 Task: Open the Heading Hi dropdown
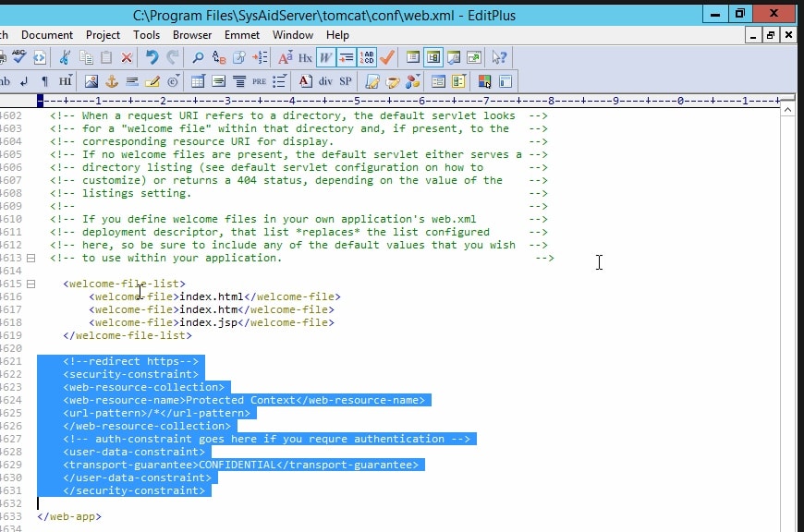coord(66,81)
